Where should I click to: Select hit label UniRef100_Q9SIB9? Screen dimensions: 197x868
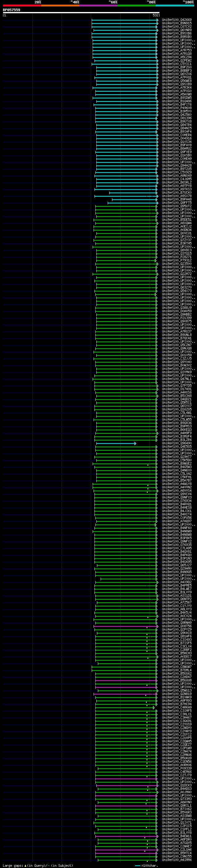[x=176, y=84]
